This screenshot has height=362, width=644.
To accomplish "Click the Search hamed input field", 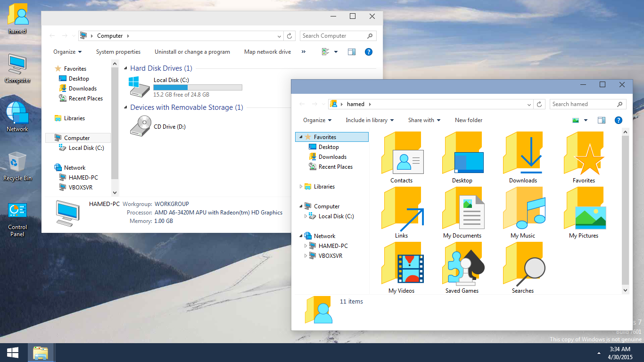I will (x=583, y=104).
